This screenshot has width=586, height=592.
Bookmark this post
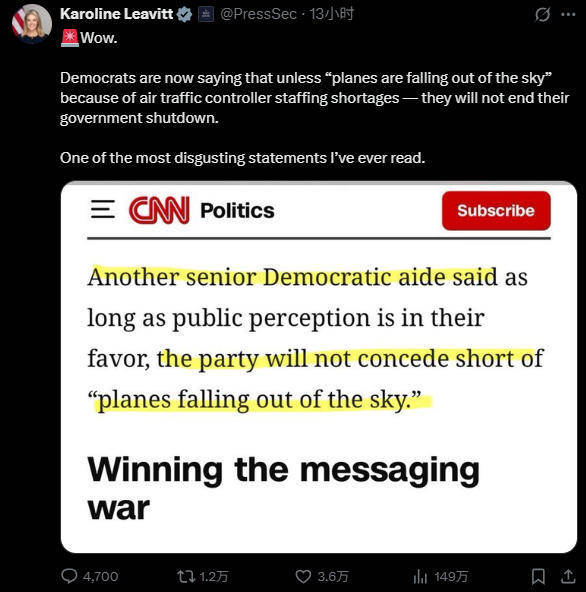pyautogui.click(x=538, y=576)
